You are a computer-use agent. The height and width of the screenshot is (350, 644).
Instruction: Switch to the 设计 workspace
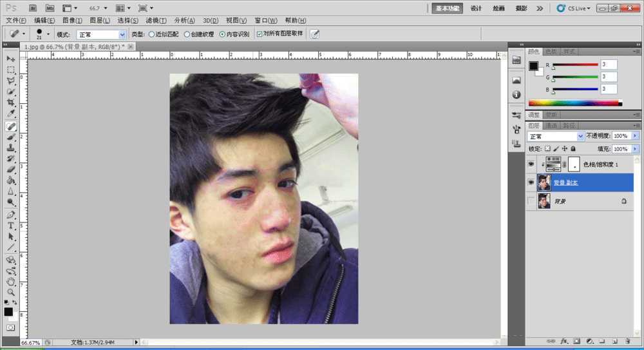(476, 8)
